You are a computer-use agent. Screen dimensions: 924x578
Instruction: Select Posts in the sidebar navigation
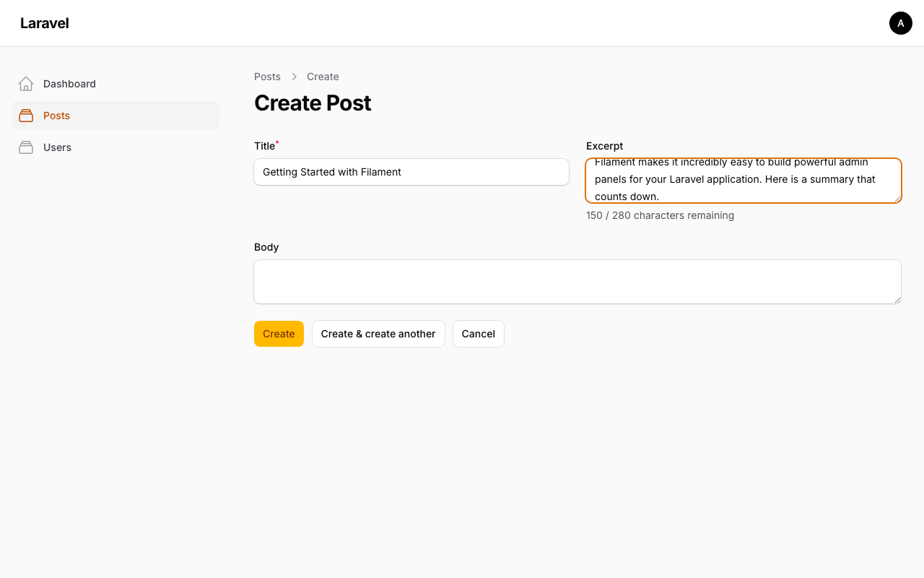pyautogui.click(x=115, y=116)
